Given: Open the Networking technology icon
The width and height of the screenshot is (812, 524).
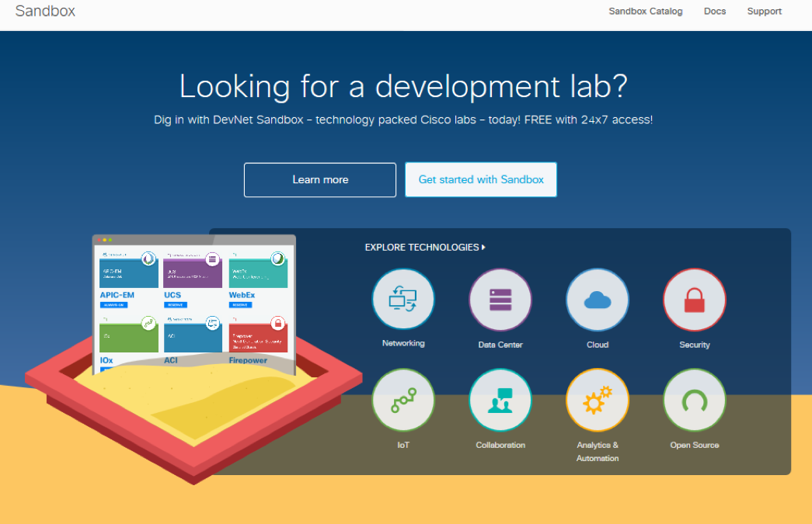Looking at the screenshot, I should pos(403,299).
